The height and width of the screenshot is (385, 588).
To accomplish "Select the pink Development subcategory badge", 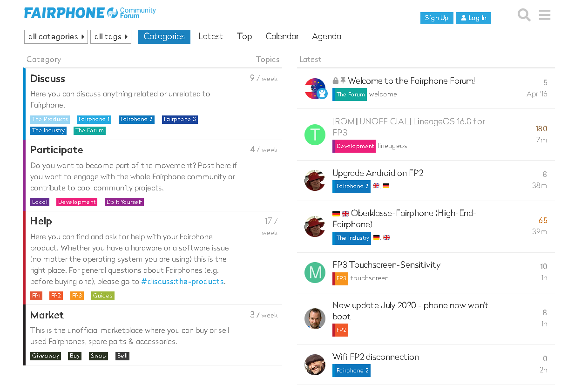I will click(x=77, y=202).
